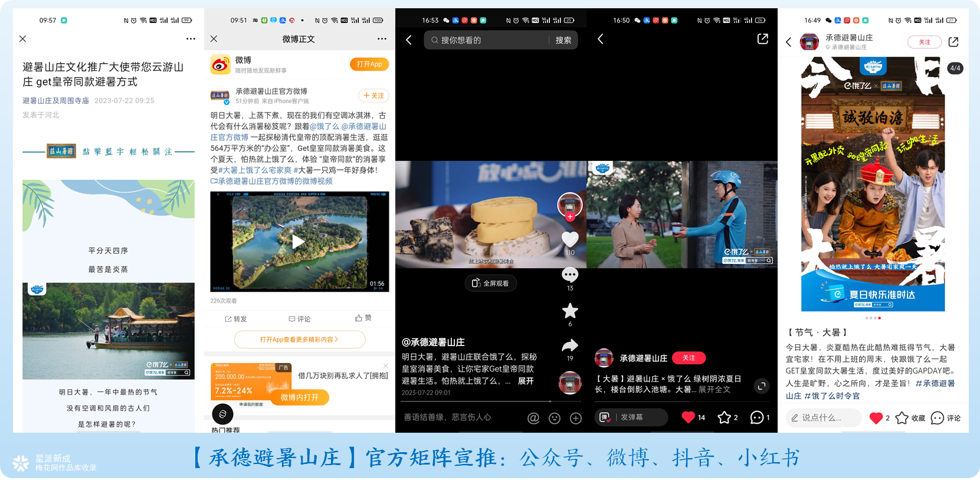
Task: Tap the boat pavilion photo in the article
Action: click(x=109, y=331)
